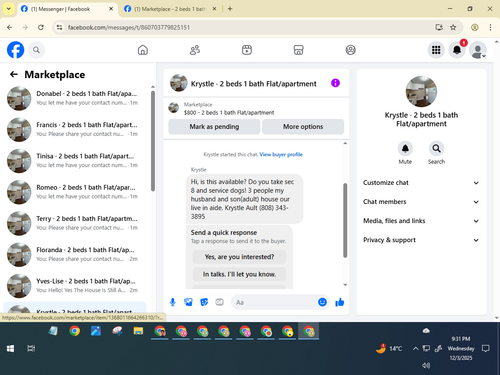Open the Facebook menu grid icon
Viewport: 500px width, 375px height.
[x=436, y=50]
